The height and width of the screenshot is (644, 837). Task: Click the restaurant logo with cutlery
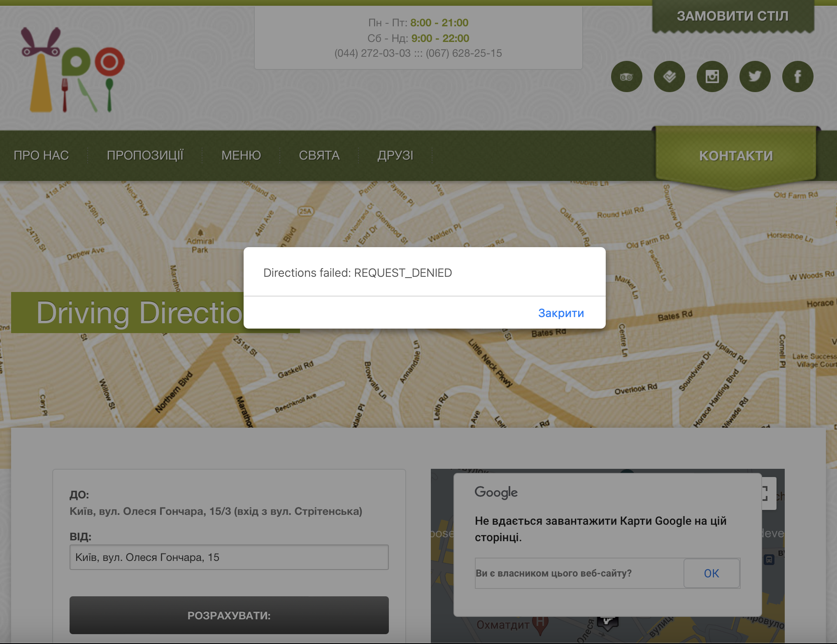[x=73, y=70]
